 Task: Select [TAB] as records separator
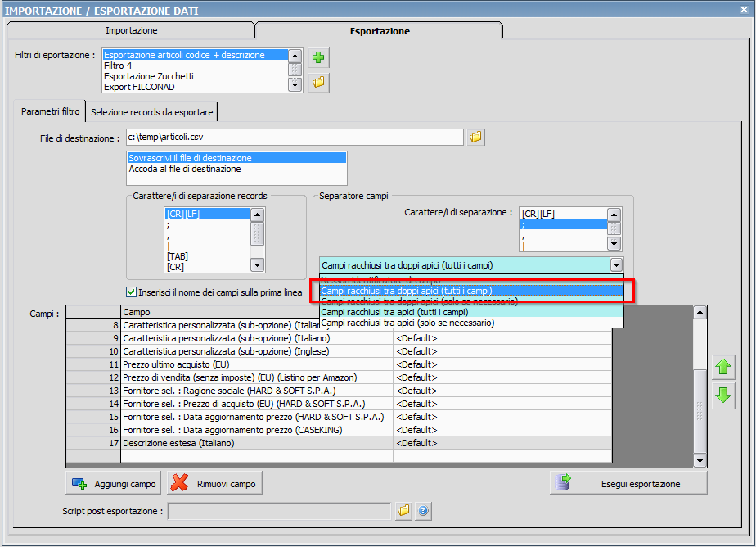tap(208, 256)
